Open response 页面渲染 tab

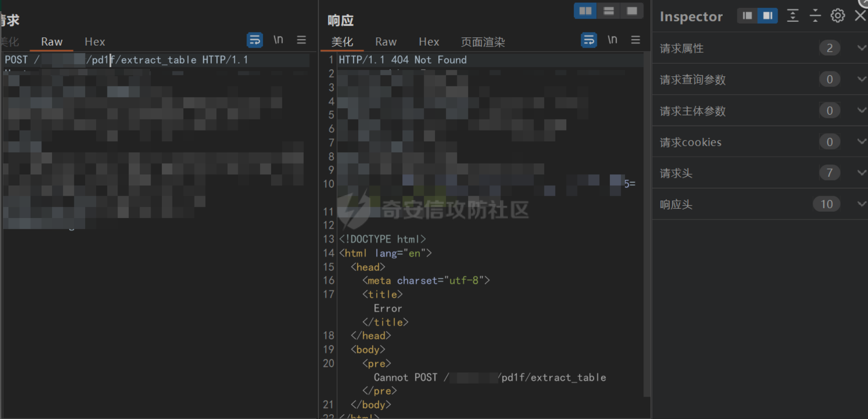(x=483, y=42)
